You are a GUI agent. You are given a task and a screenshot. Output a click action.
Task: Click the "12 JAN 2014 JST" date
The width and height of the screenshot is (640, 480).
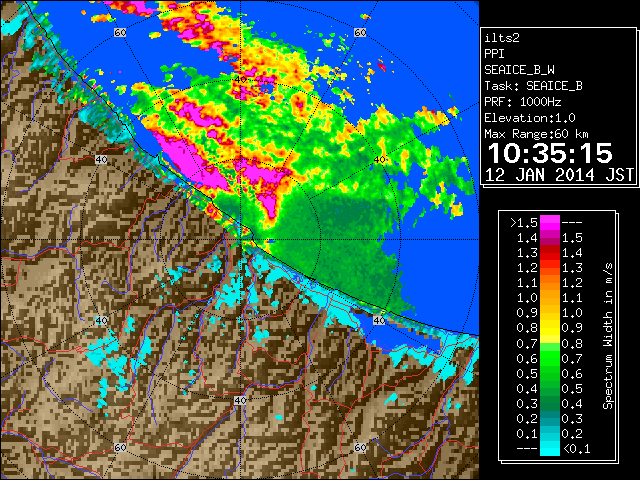[x=559, y=175]
